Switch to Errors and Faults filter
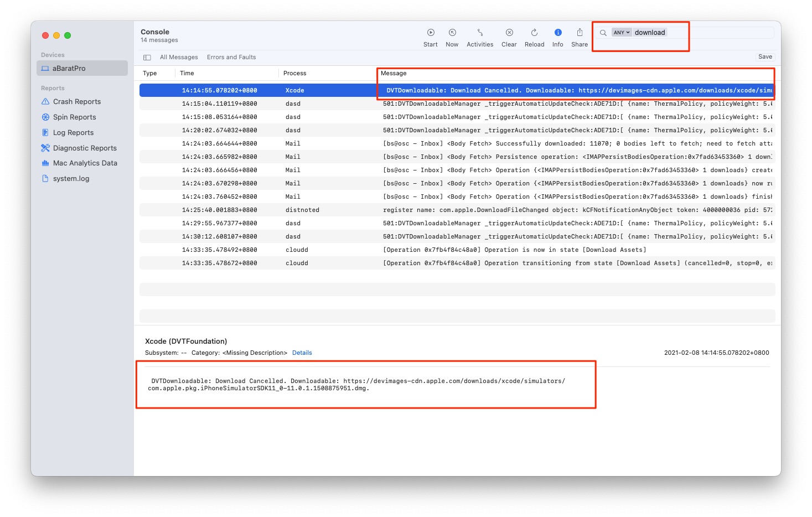Screen dimensions: 812x517 click(231, 58)
